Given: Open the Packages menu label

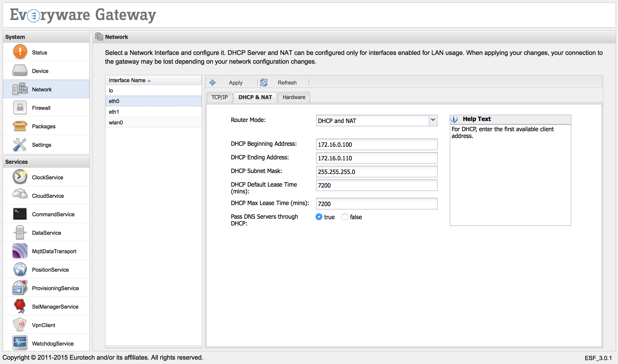Looking at the screenshot, I should pos(44,126).
